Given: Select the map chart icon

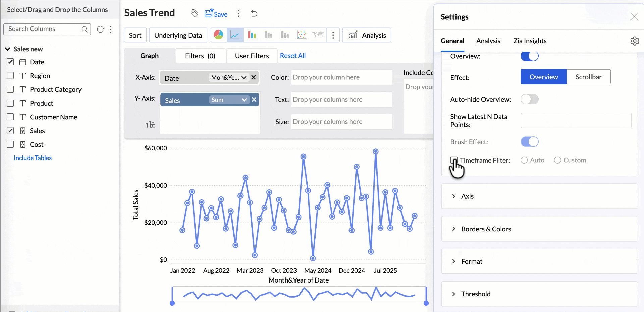Looking at the screenshot, I should [x=318, y=35].
